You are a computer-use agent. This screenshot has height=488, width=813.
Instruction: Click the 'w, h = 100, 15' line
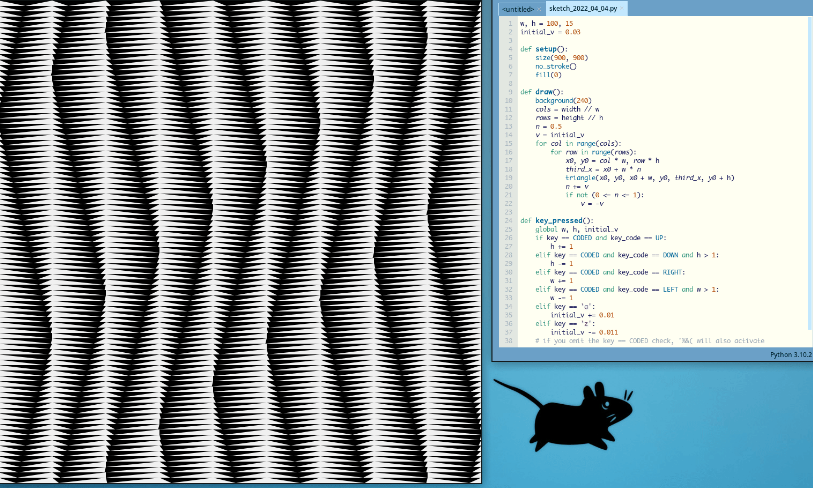548,23
